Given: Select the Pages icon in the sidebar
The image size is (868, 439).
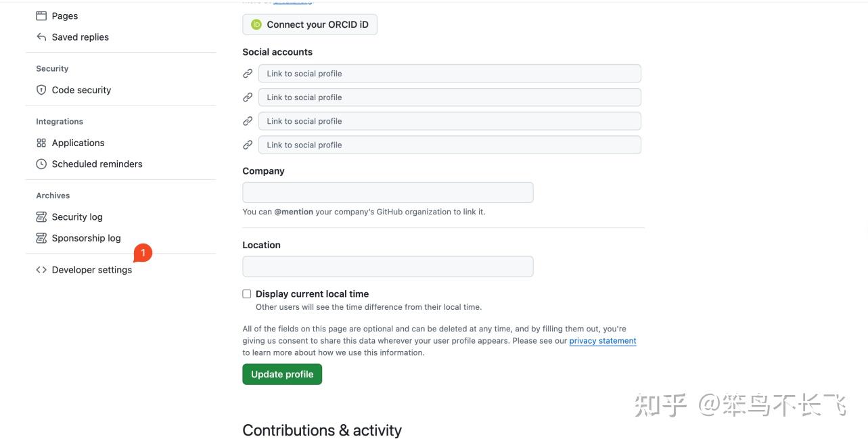Looking at the screenshot, I should (41, 15).
